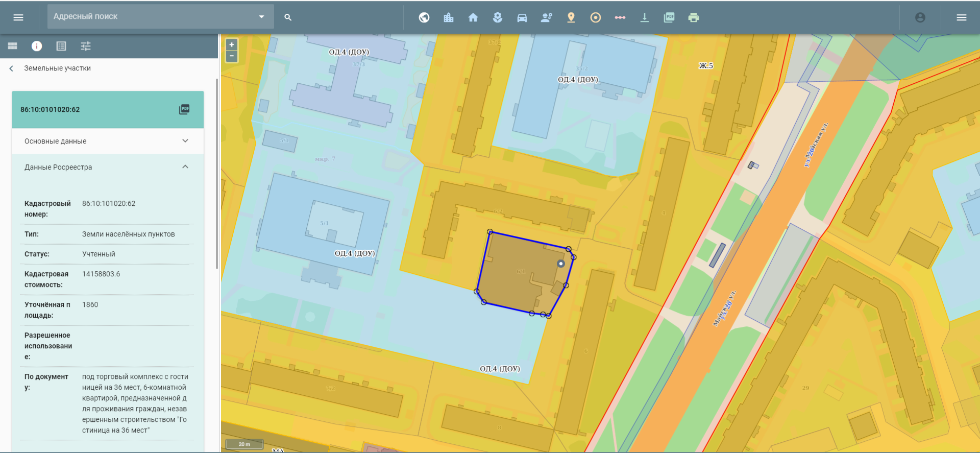Expand the 'Основные данные' section
This screenshot has width=980, height=453.
[185, 141]
